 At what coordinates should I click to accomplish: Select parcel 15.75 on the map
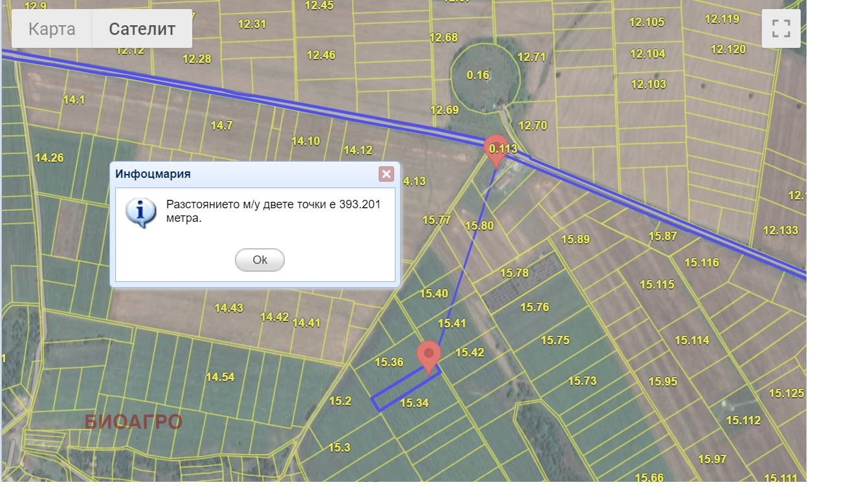coord(555,340)
